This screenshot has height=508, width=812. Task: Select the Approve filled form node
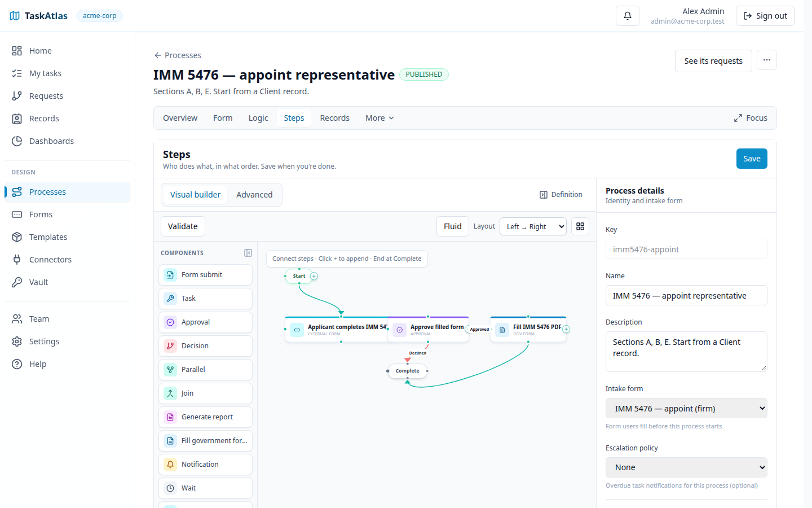[x=428, y=330]
